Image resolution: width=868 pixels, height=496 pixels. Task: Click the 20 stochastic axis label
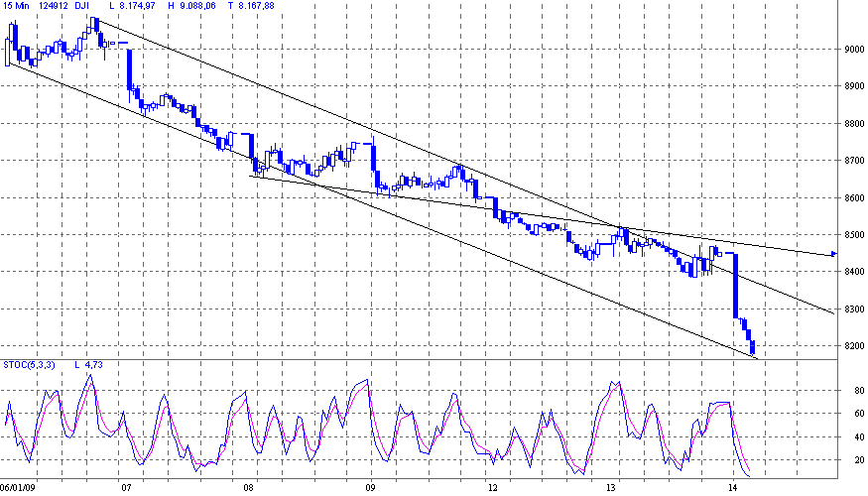859,460
